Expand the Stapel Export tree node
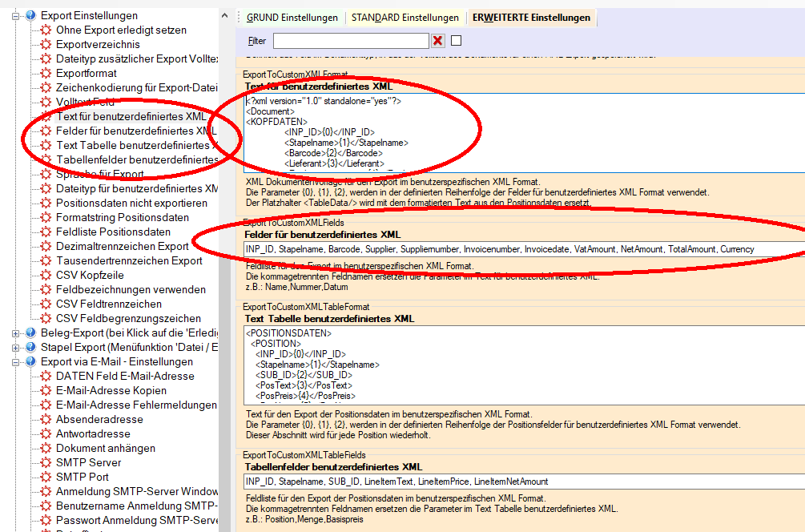The image size is (805, 532). (16, 348)
